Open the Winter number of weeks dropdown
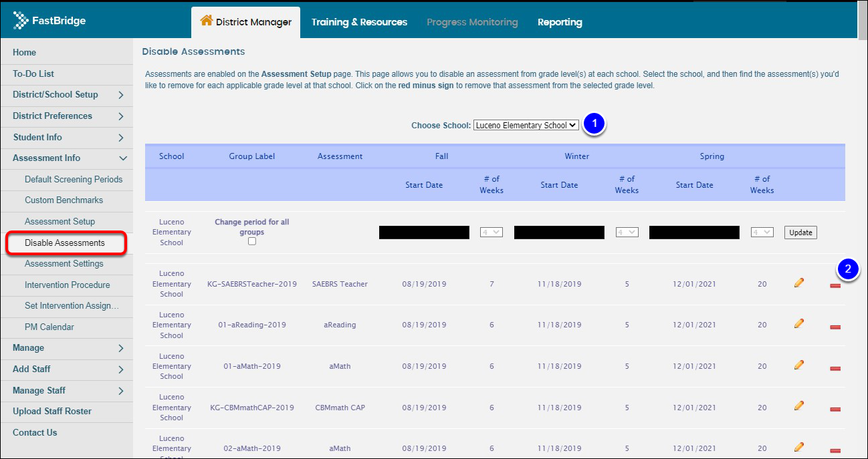Image resolution: width=868 pixels, height=459 pixels. click(627, 233)
